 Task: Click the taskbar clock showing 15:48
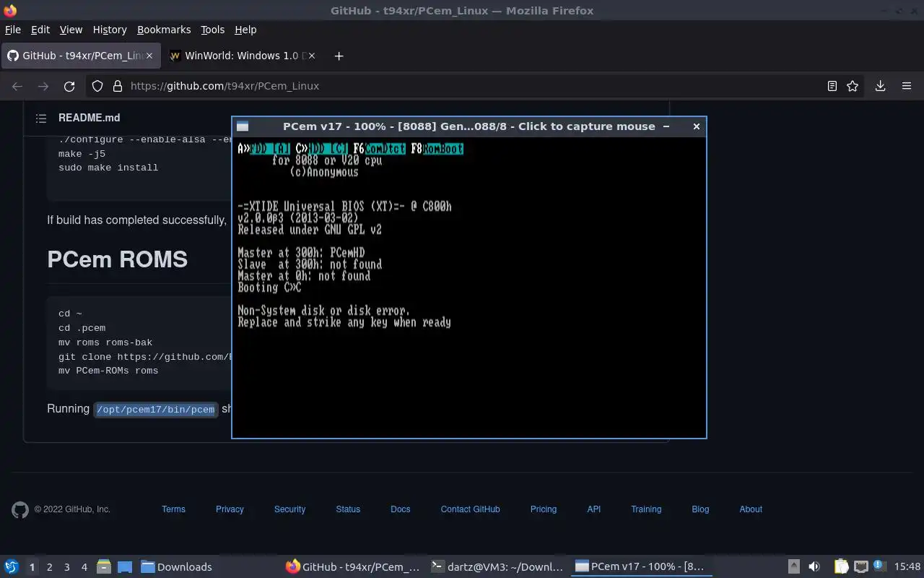pos(907,567)
